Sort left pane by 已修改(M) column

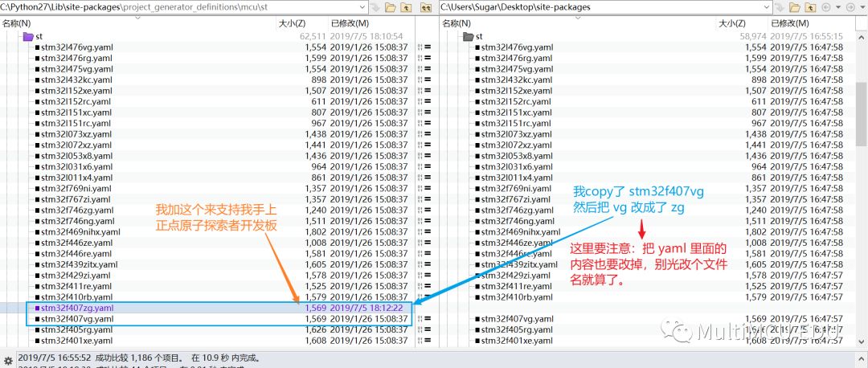350,23
